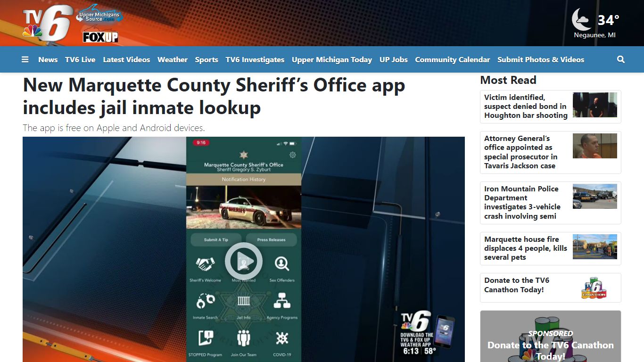Open Tavaris Jackson special prosecutor story
The image size is (644, 362).
point(521,152)
